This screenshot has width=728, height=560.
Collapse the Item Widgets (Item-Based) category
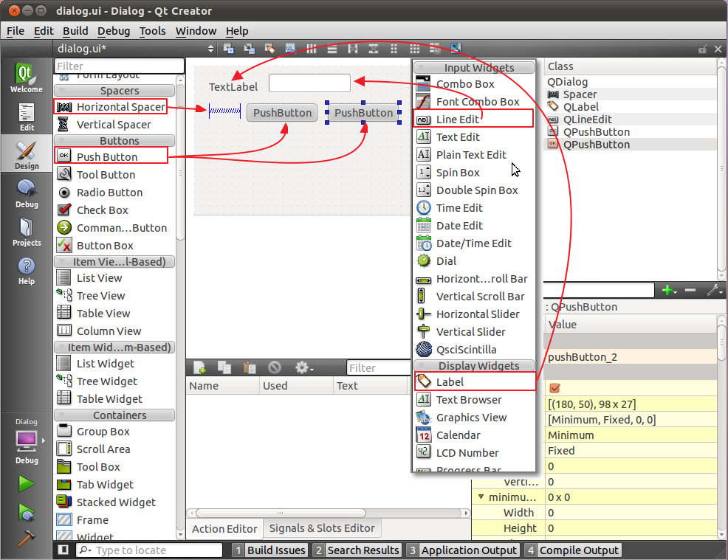[x=114, y=347]
